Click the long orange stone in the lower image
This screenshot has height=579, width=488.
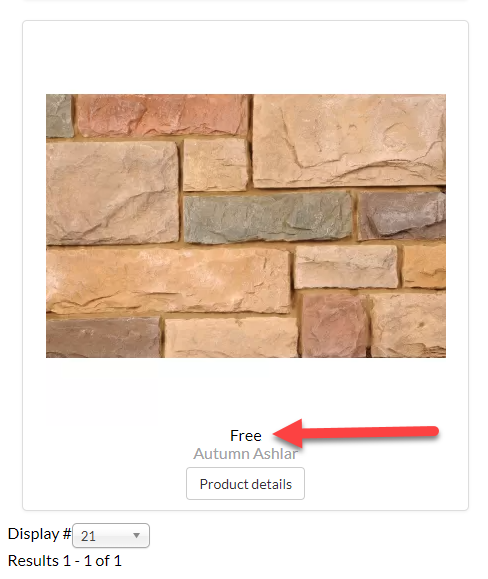pos(168,281)
